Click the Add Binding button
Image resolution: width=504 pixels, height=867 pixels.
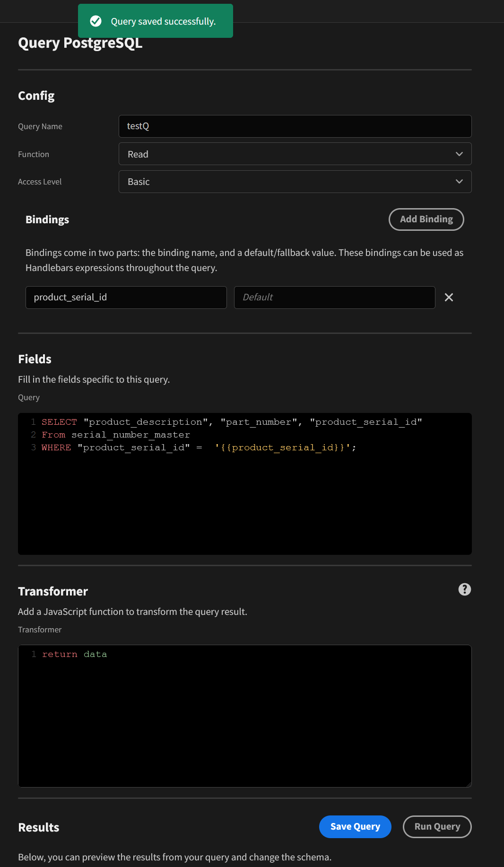(x=426, y=219)
